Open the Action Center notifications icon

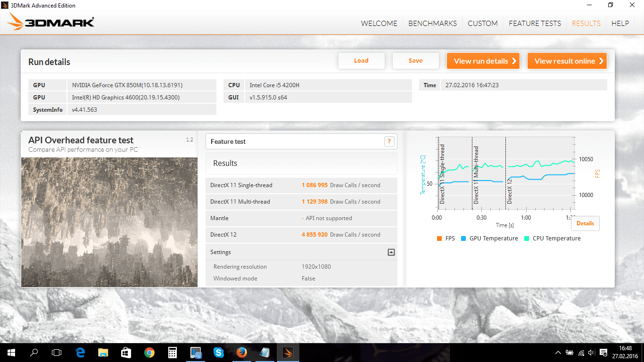point(603,353)
